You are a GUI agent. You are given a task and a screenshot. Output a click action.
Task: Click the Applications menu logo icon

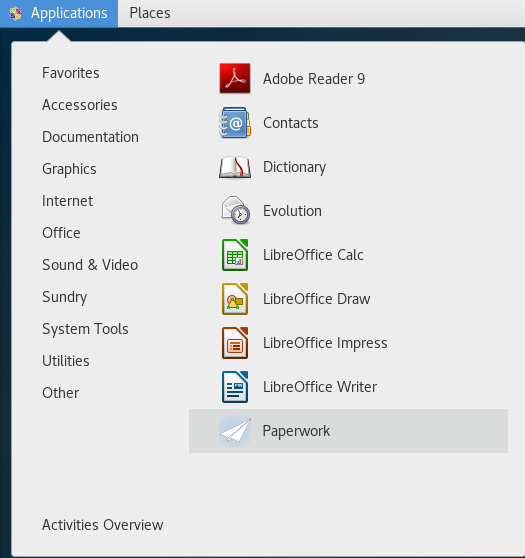point(15,14)
